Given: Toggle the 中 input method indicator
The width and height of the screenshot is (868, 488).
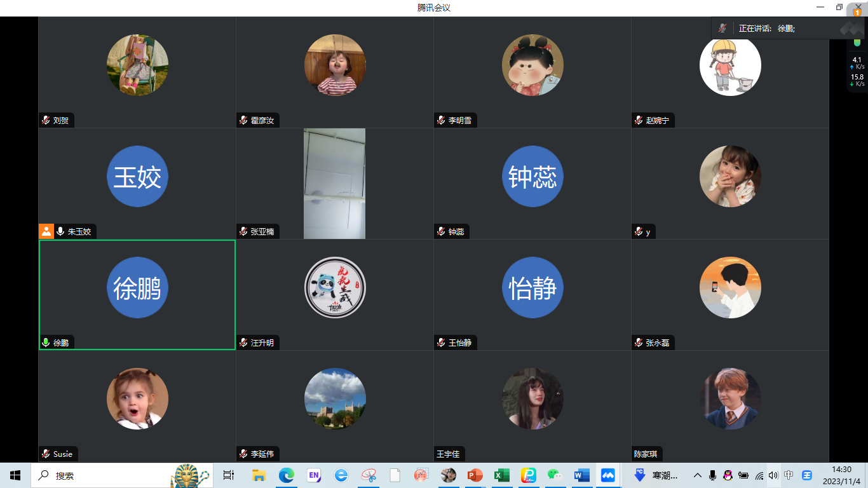Looking at the screenshot, I should (x=789, y=475).
